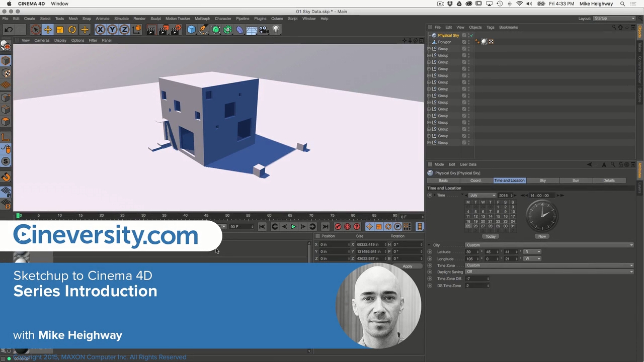Play the animation forward
This screenshot has width=644, height=362.
(293, 227)
